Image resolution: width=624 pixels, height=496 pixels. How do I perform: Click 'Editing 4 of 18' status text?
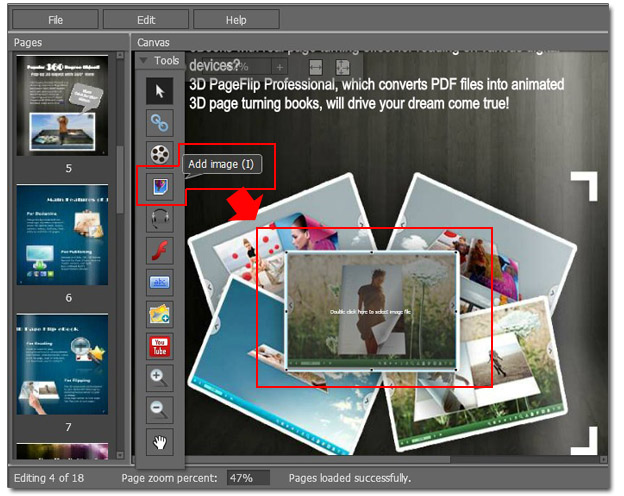point(49,478)
